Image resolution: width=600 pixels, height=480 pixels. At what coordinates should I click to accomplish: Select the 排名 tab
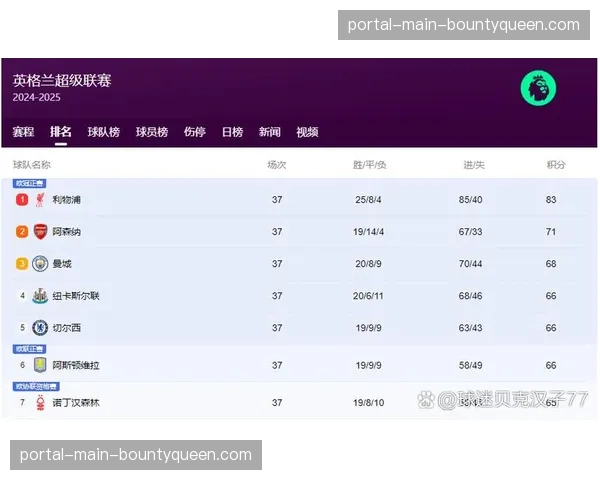point(60,132)
